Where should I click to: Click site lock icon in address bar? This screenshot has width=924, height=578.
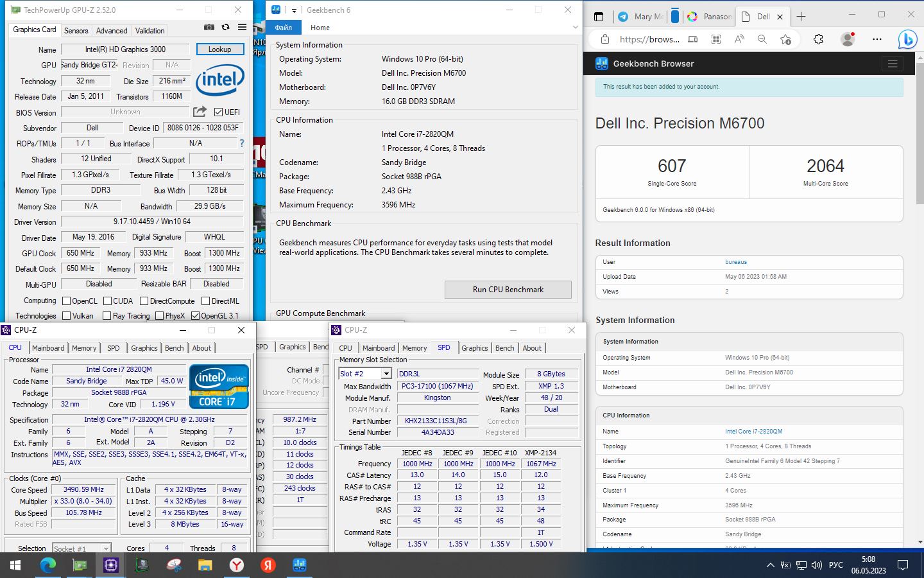pyautogui.click(x=604, y=39)
